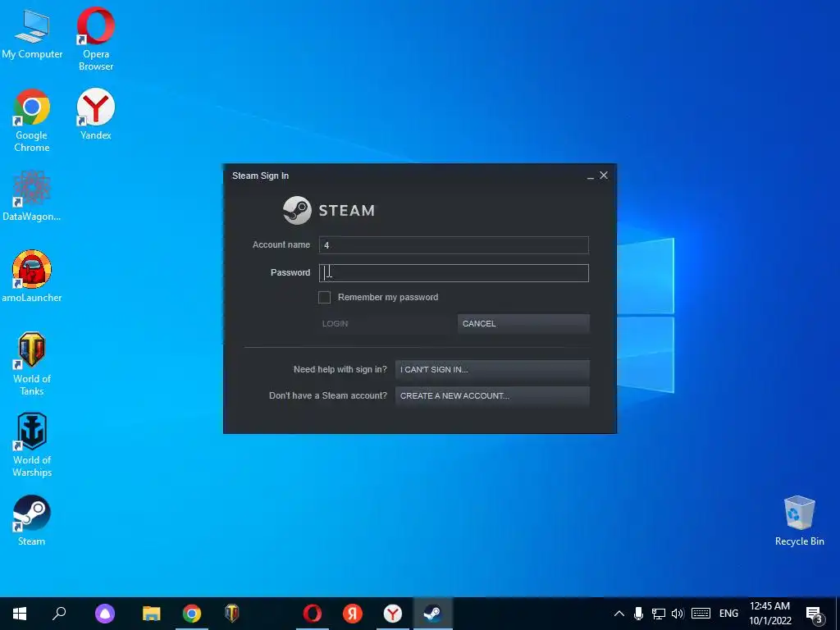Select the Recycle Bin desktop icon
The height and width of the screenshot is (630, 840).
click(799, 521)
